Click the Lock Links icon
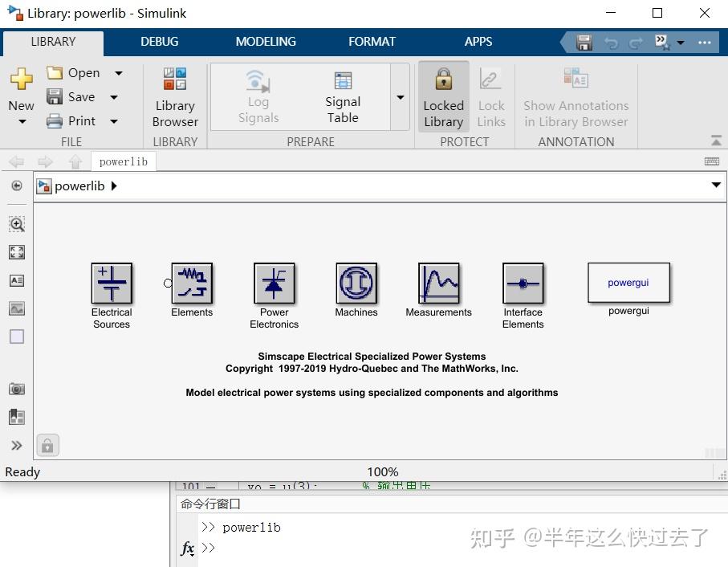The image size is (728, 567). click(x=490, y=79)
